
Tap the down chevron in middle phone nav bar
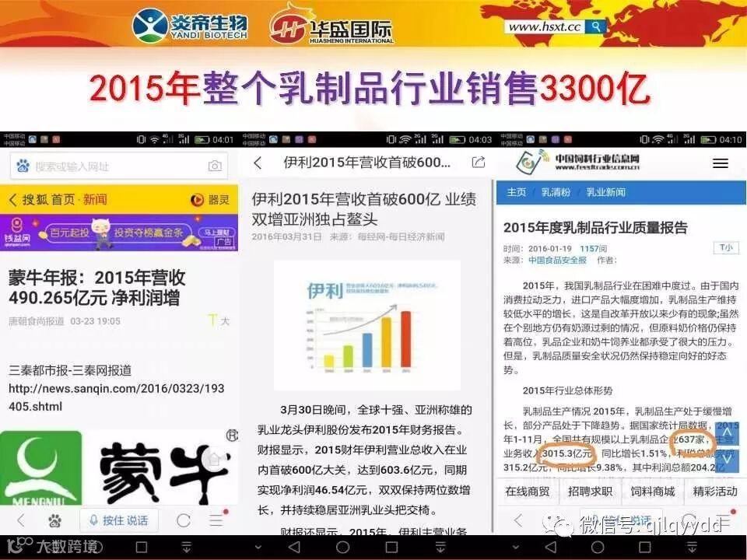click(x=258, y=548)
